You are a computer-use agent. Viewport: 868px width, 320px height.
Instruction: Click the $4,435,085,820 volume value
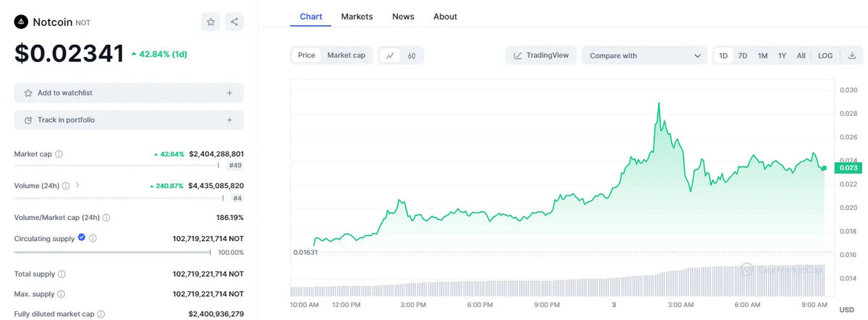point(216,185)
